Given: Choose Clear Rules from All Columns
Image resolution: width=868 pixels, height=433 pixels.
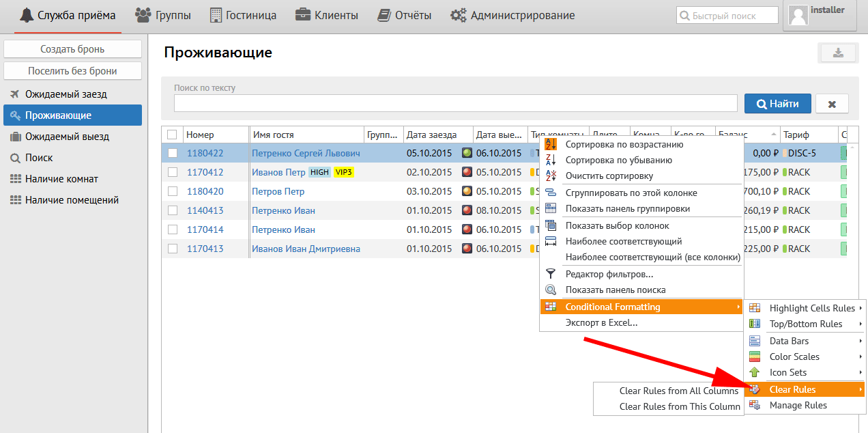Looking at the screenshot, I should tap(678, 391).
